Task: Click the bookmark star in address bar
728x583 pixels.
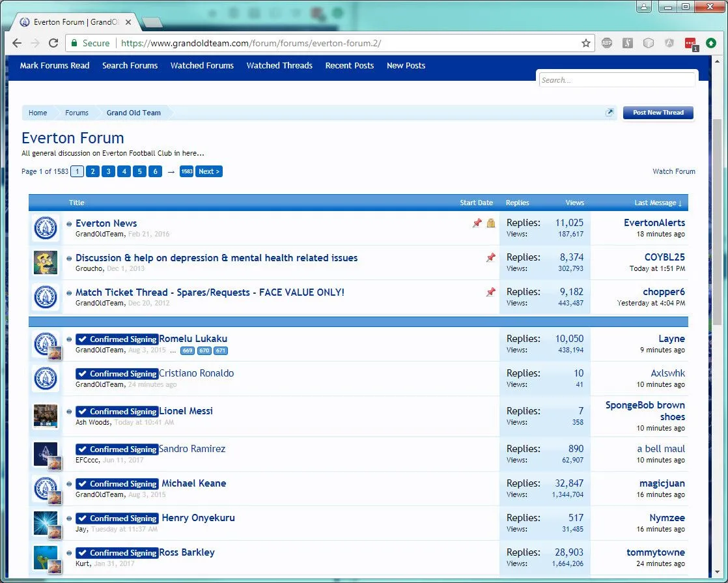Action: (585, 43)
